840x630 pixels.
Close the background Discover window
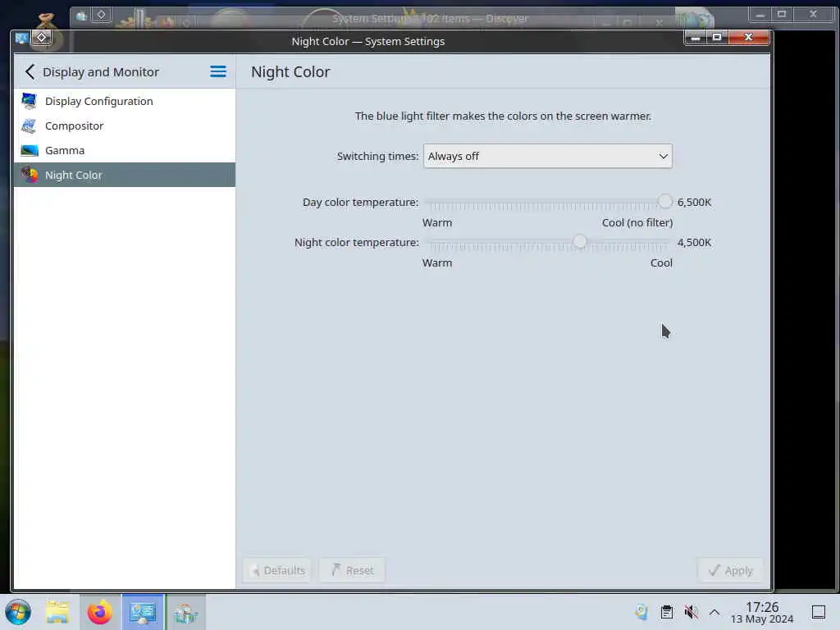pos(813,15)
